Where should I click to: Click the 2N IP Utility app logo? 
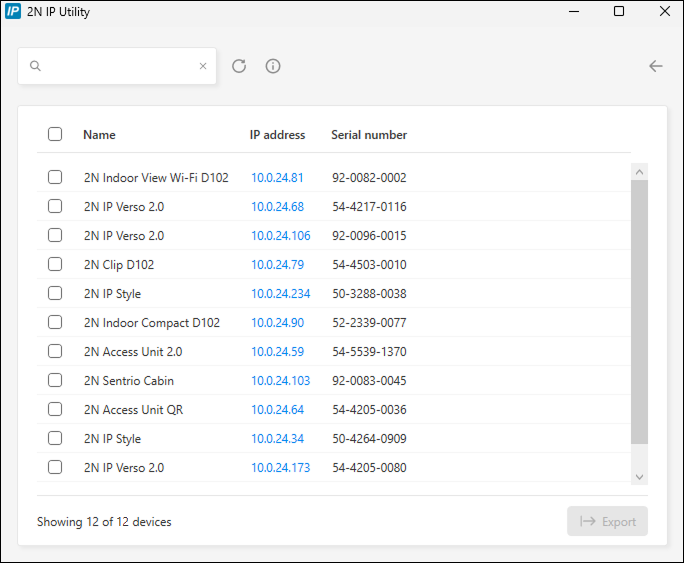click(13, 11)
